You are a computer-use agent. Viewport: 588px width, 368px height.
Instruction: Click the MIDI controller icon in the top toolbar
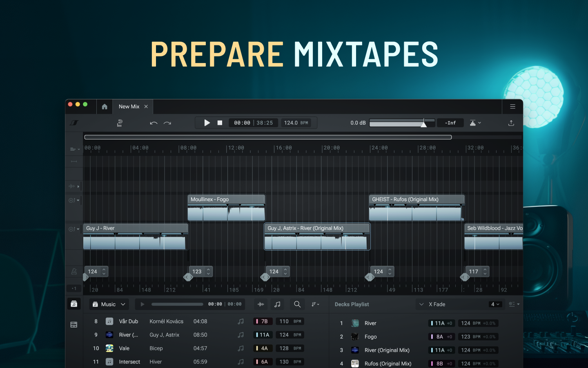[x=120, y=123]
